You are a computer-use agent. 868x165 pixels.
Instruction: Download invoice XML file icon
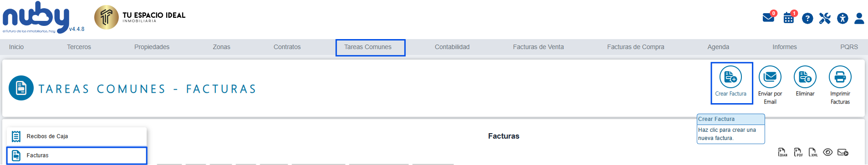pyautogui.click(x=813, y=152)
